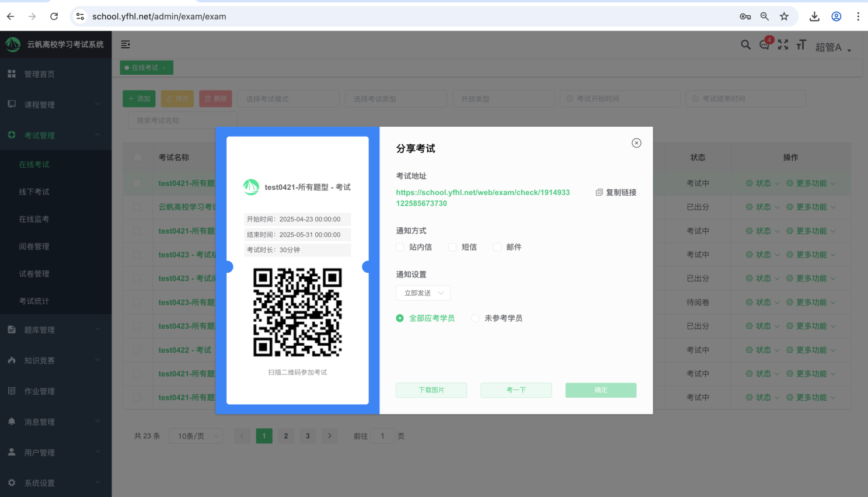Click the 确定 button
Screen dimensions: 868x497
(601, 390)
